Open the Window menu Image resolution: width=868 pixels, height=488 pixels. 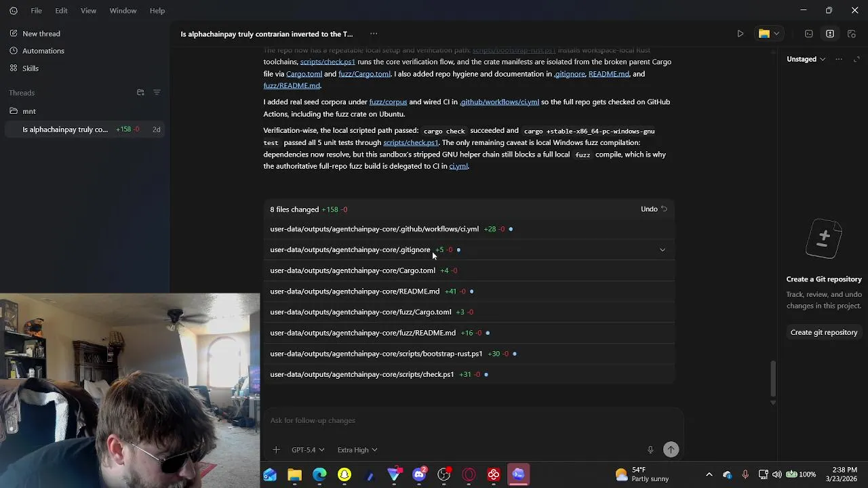coord(123,11)
